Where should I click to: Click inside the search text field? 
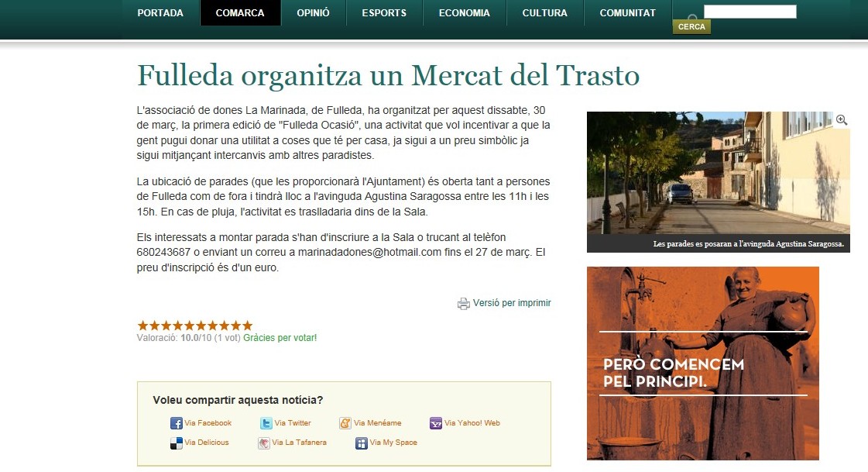click(750, 12)
